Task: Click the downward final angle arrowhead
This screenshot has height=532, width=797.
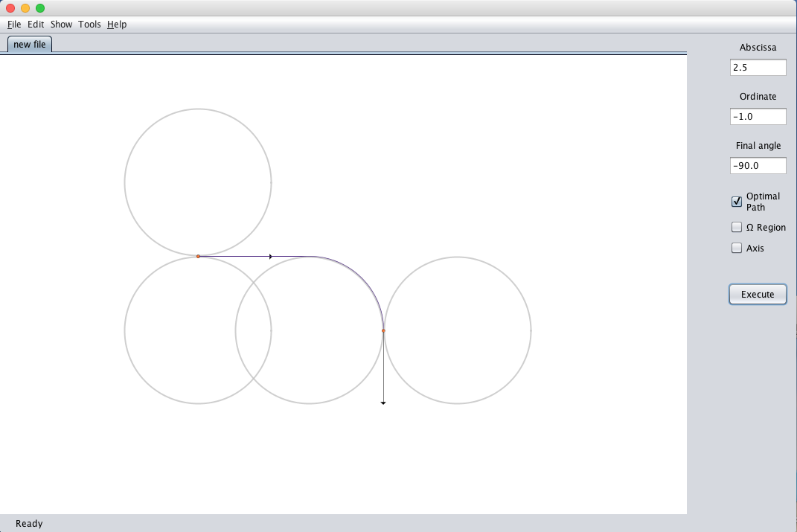Action: pyautogui.click(x=383, y=403)
